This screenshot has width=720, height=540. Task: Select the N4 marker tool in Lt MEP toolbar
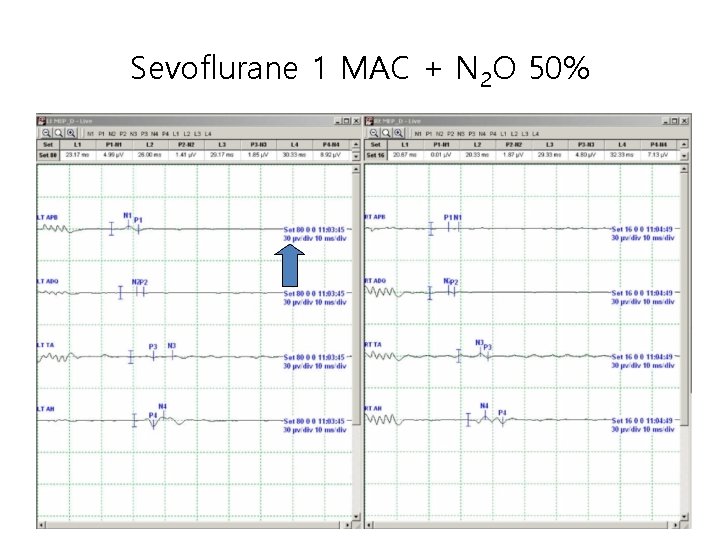[155, 134]
